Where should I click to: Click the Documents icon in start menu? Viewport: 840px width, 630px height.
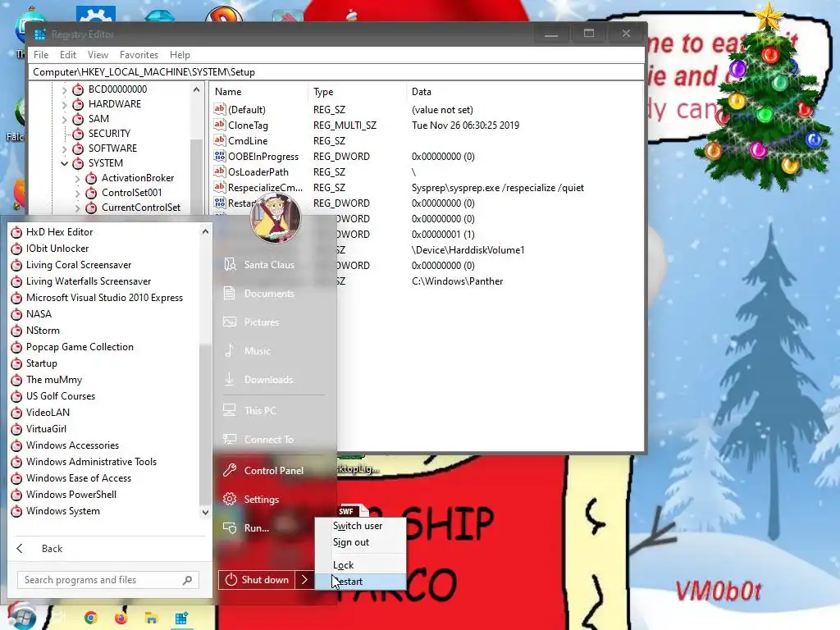230,293
